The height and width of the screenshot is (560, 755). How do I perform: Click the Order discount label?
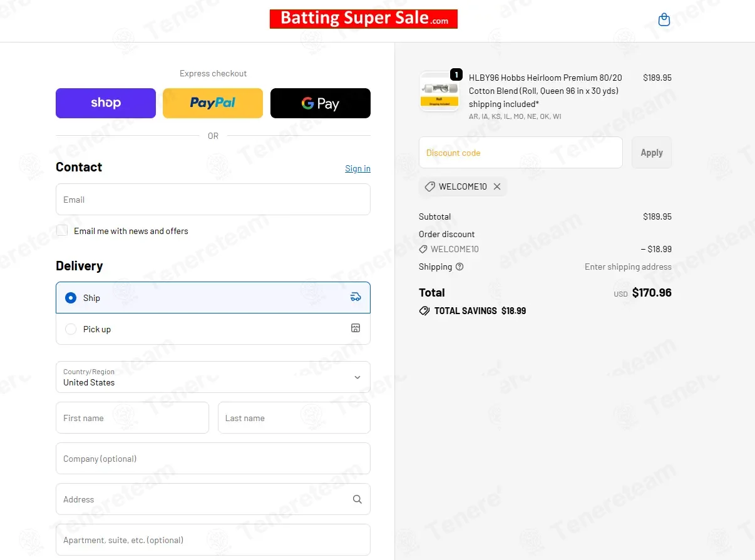tap(446, 234)
